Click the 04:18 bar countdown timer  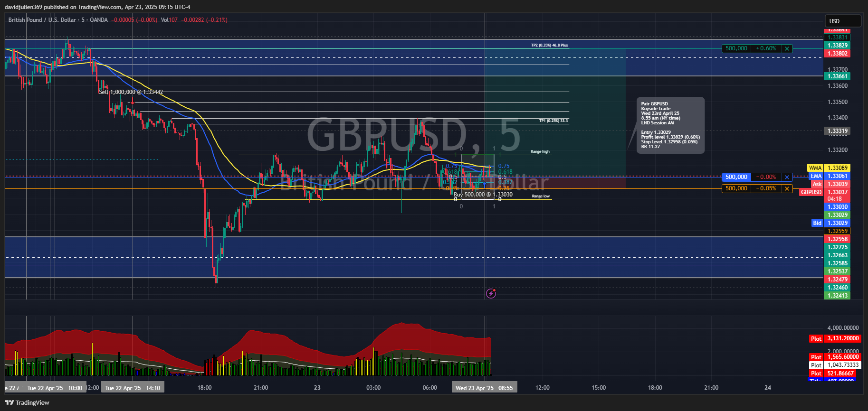(x=835, y=199)
